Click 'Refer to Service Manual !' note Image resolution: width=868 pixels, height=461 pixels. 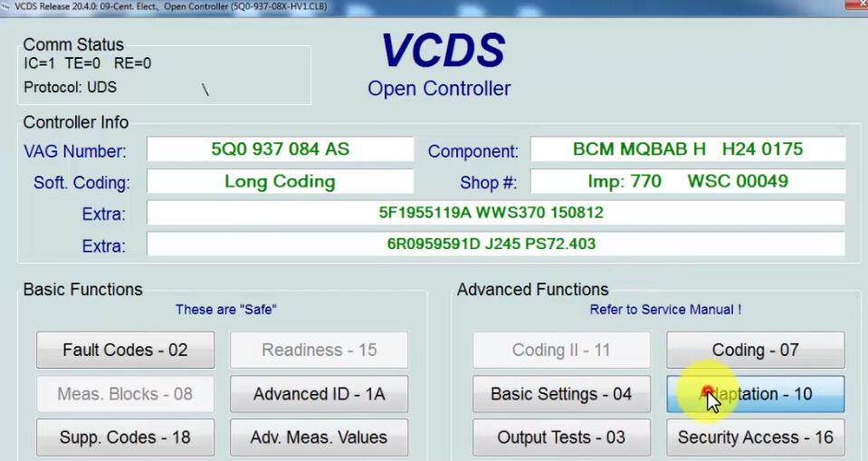click(x=665, y=310)
